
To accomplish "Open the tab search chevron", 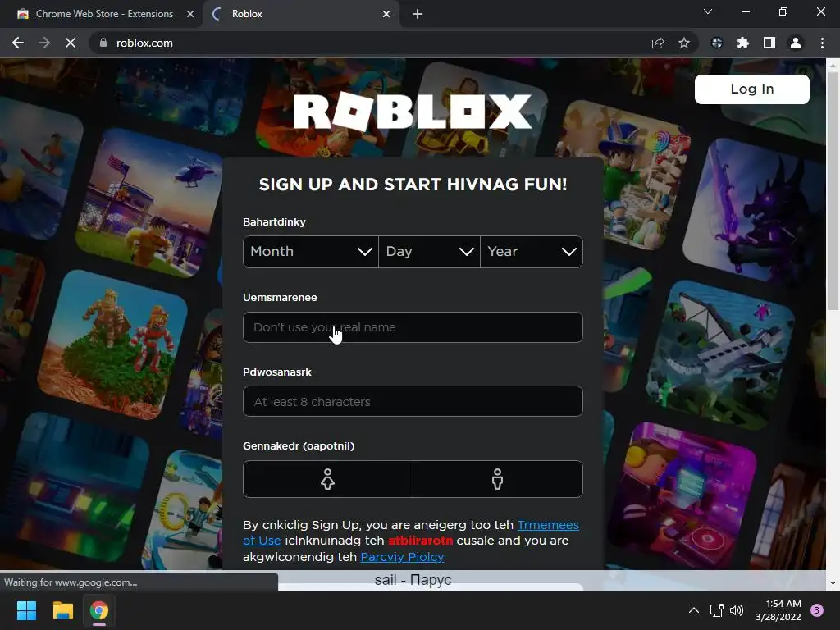I will click(708, 11).
